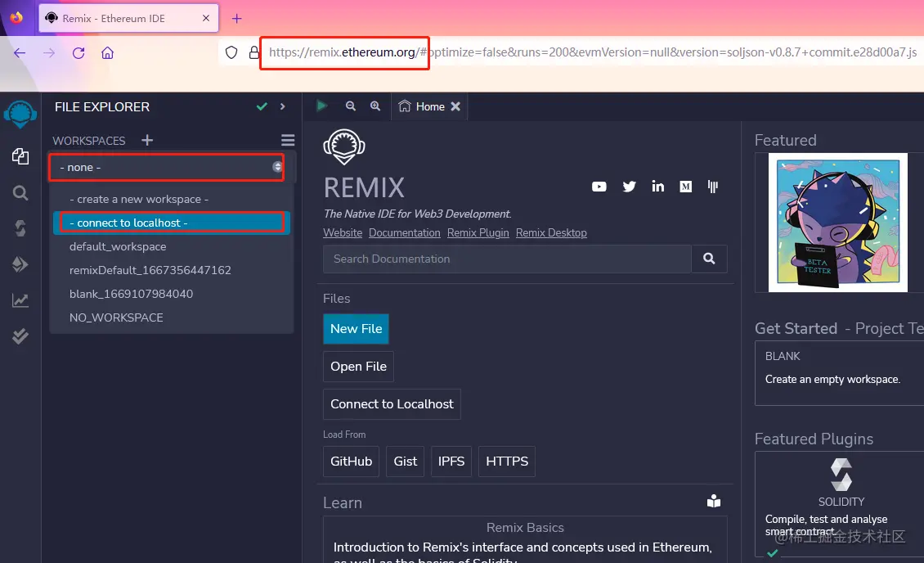Open Remix Twitter icon
This screenshot has width=924, height=563.
(x=630, y=187)
